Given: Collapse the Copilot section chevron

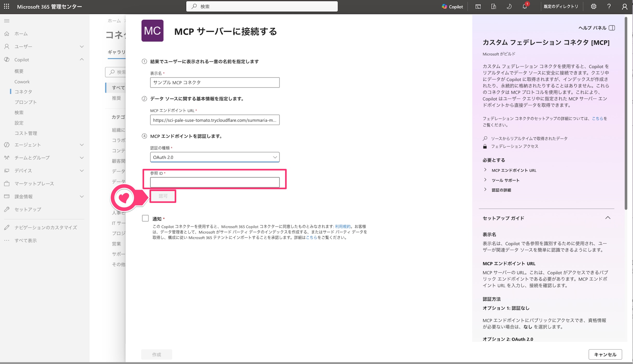Looking at the screenshot, I should pyautogui.click(x=82, y=60).
